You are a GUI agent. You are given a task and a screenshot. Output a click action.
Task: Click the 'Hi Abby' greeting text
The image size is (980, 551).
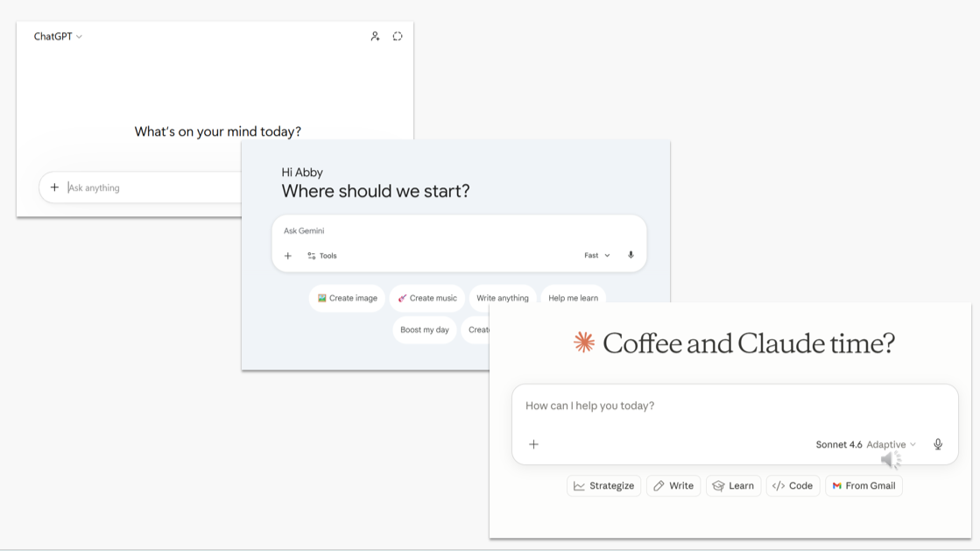click(302, 172)
